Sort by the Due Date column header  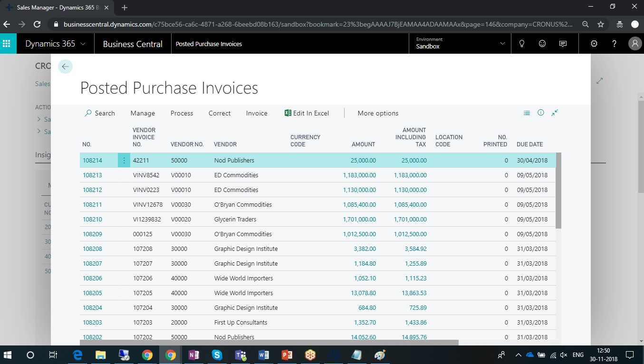click(529, 144)
